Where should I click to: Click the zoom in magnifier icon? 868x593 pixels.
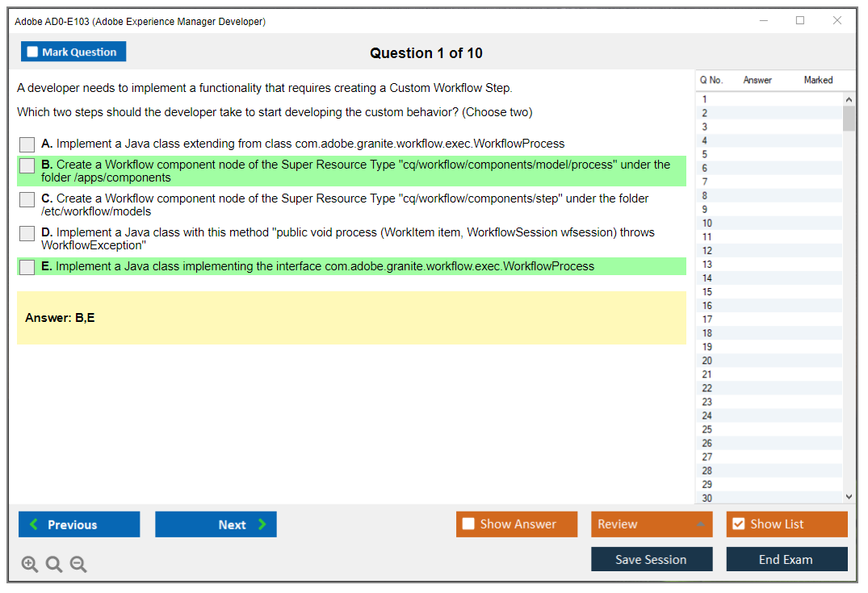click(x=30, y=565)
